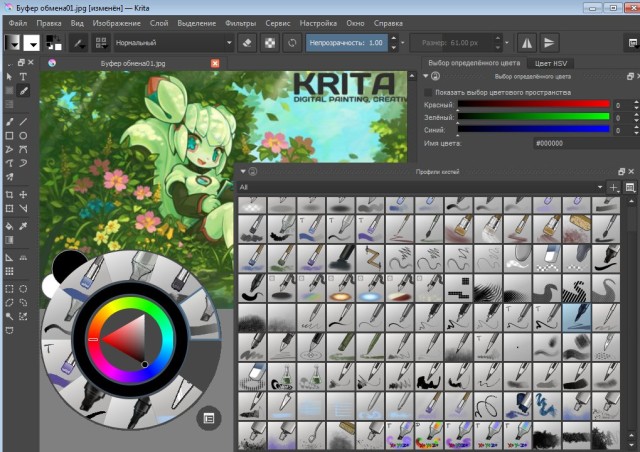
Task: Select the Text tool in the toolbox
Action: tap(23, 76)
